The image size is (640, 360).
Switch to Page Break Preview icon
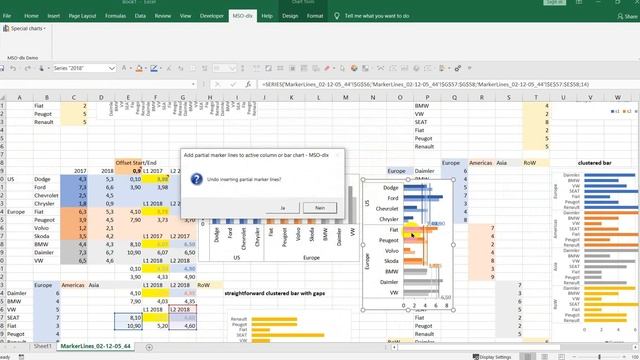coord(562,357)
